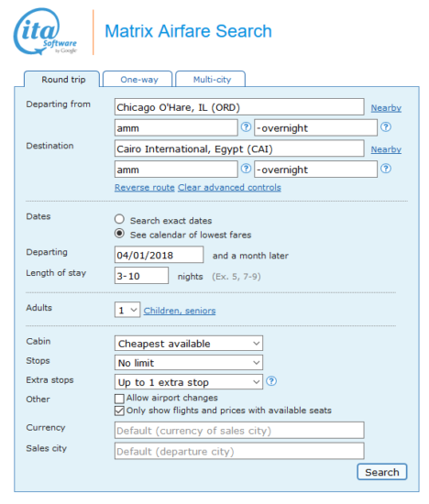Screen dimensions: 429x504
Task: Select See calendar of lowest fares option
Action: (119, 234)
